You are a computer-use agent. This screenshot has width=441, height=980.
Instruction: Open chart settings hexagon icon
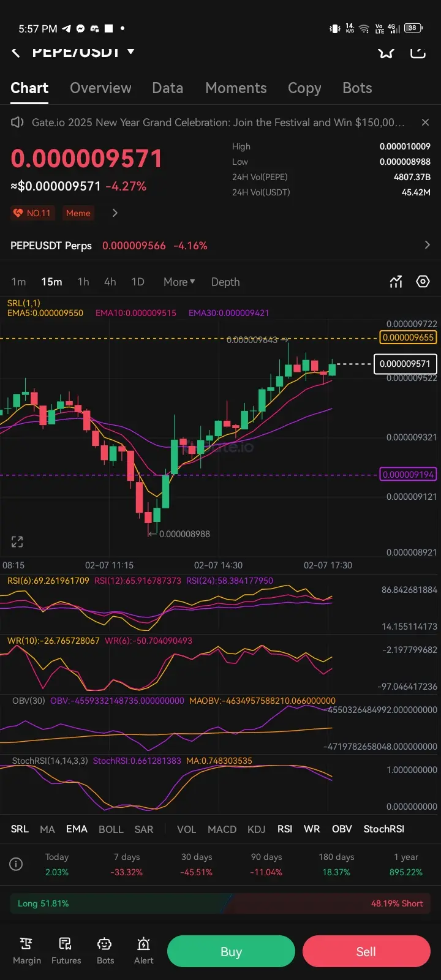point(423,282)
